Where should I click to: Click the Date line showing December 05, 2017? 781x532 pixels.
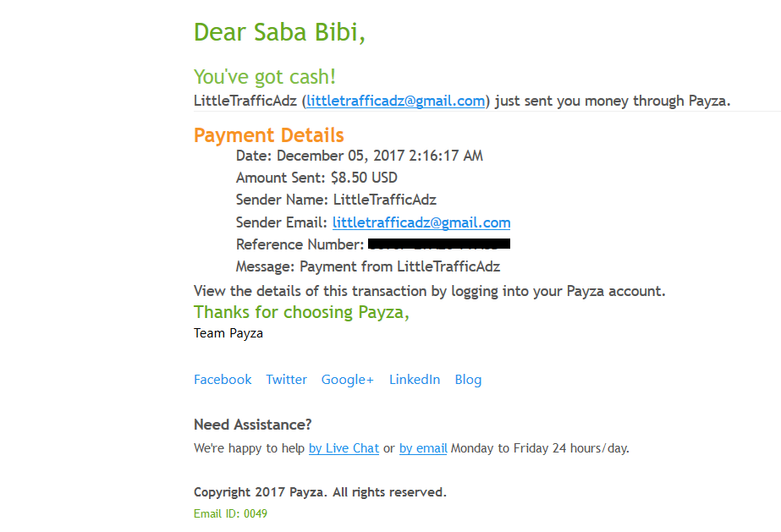click(x=360, y=156)
